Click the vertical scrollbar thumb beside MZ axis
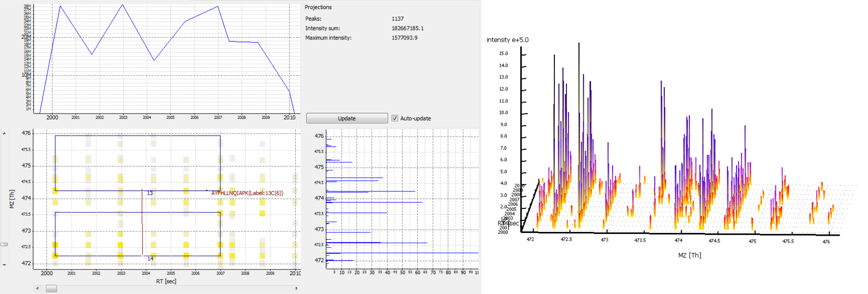 point(4,244)
